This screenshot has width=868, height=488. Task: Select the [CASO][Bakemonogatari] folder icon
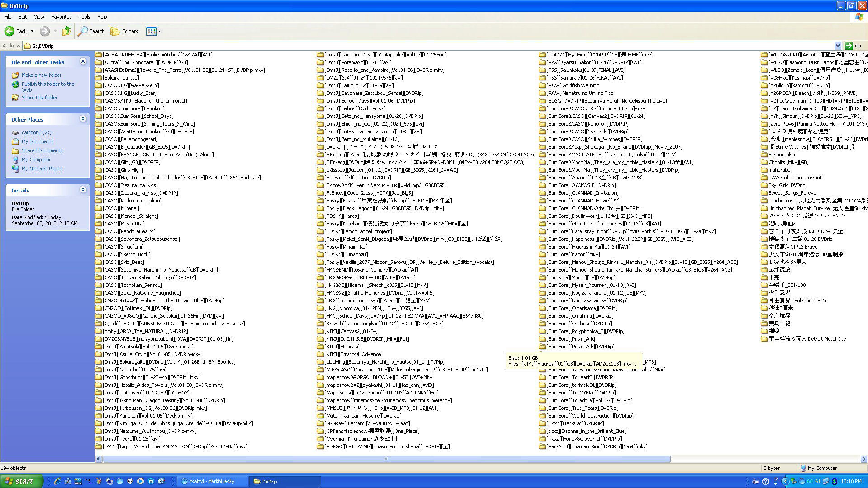99,139
